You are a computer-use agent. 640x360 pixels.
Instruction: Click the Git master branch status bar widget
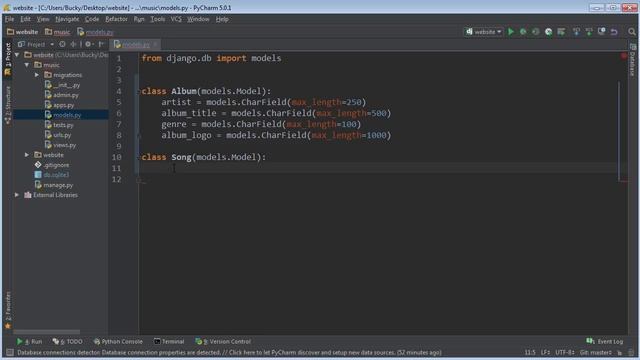[x=596, y=352]
